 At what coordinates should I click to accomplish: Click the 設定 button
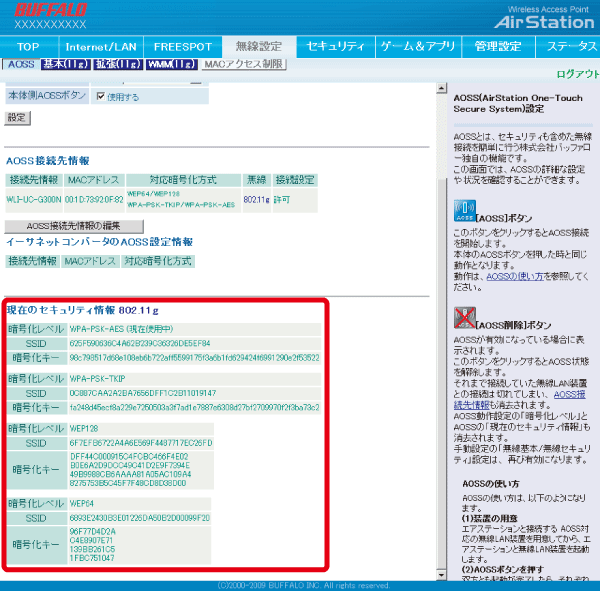(x=17, y=118)
